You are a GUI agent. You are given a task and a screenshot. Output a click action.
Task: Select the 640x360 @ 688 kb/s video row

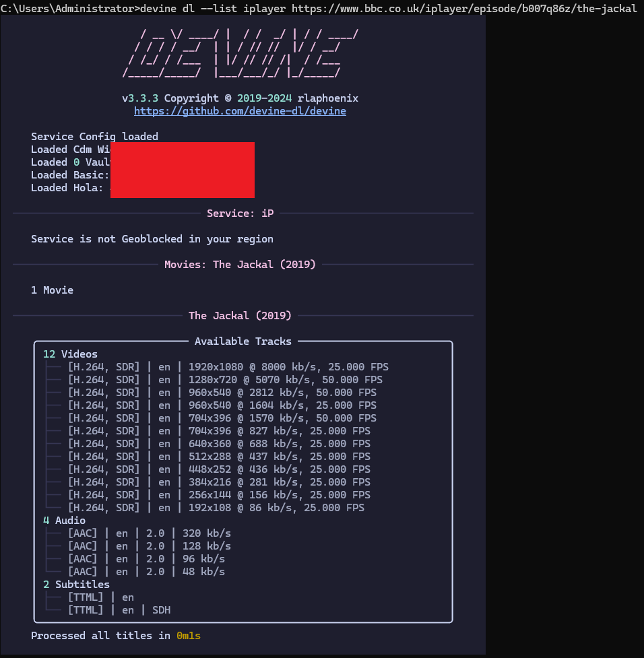[x=219, y=444]
